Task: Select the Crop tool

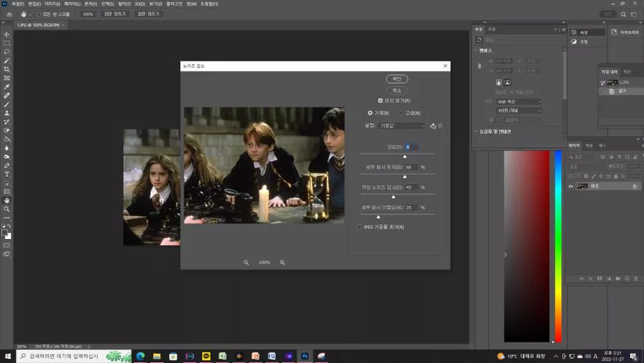Action: (7, 70)
